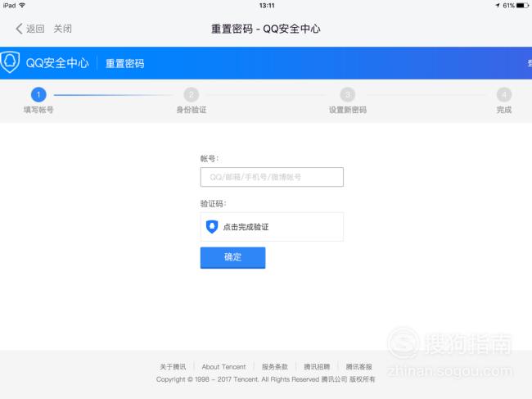Image resolution: width=532 pixels, height=399 pixels.
Task: Open the 关于腾讯 footer link
Action: click(173, 367)
